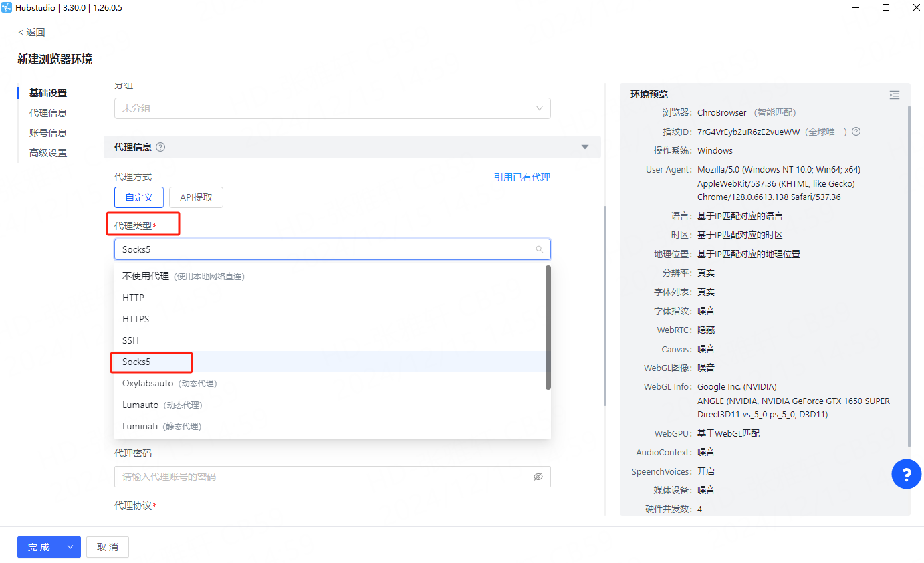Collapse the 代理信息 section triangle
The image size is (924, 563).
[585, 147]
